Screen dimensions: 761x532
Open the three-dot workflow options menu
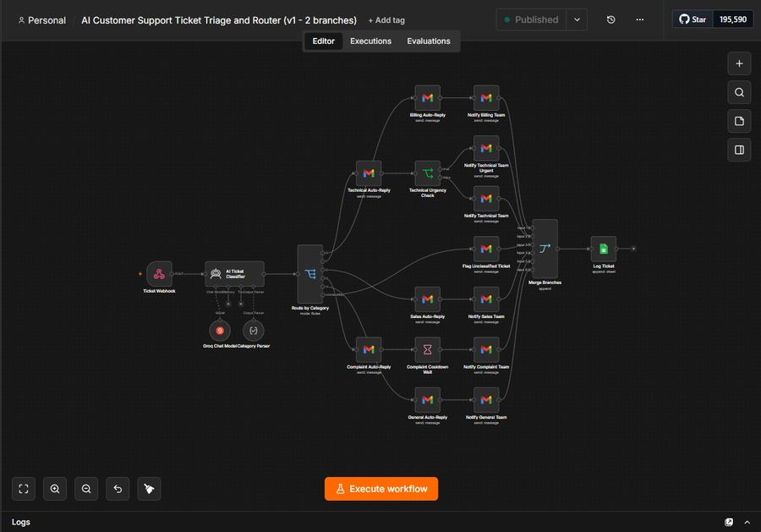640,20
